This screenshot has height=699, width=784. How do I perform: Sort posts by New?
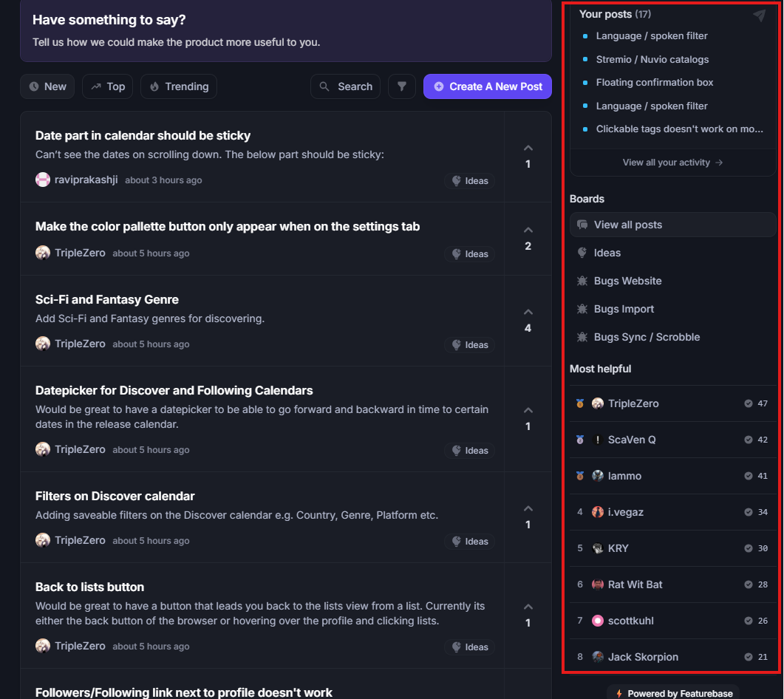click(x=47, y=86)
